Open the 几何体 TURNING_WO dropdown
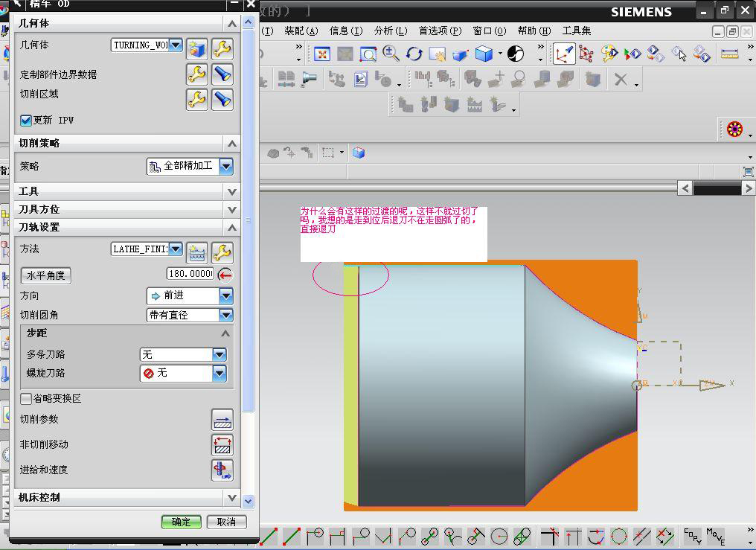Image resolution: width=756 pixels, height=550 pixels. 176,45
